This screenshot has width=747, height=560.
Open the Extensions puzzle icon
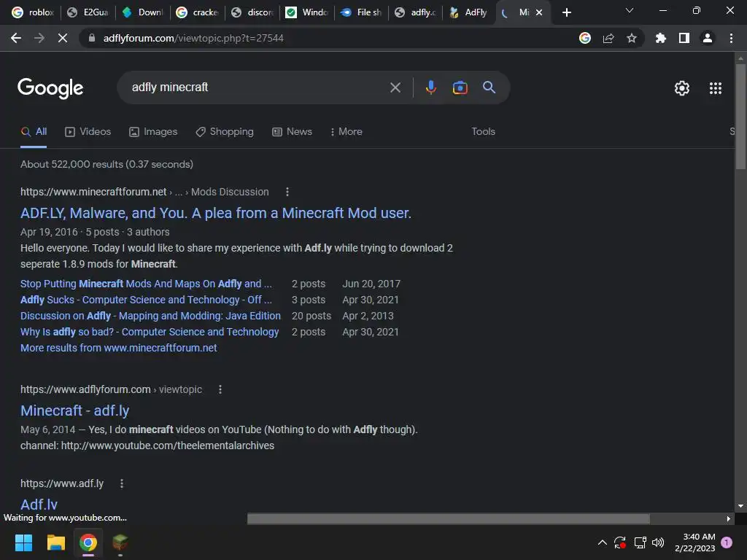(660, 38)
